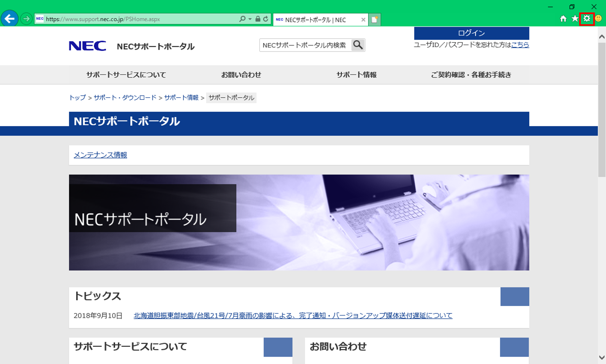Image resolution: width=606 pixels, height=364 pixels.
Task: Click the トップ breadcrumb link
Action: pos(77,98)
